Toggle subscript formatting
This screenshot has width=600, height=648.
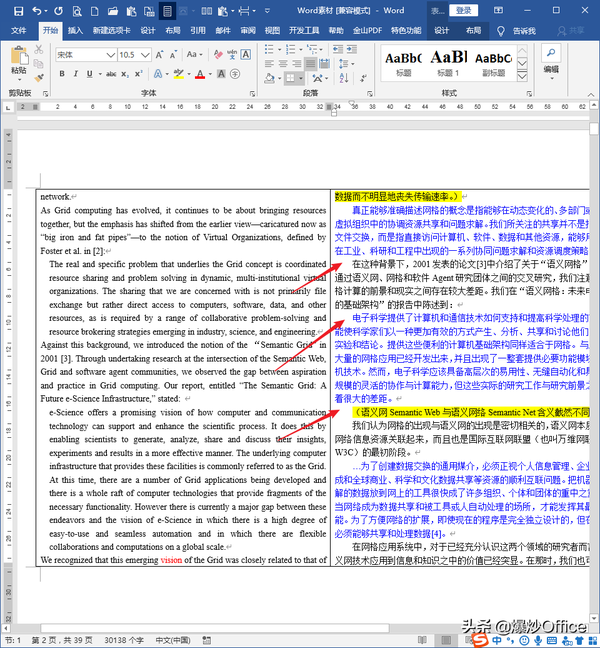pyautogui.click(x=125, y=74)
